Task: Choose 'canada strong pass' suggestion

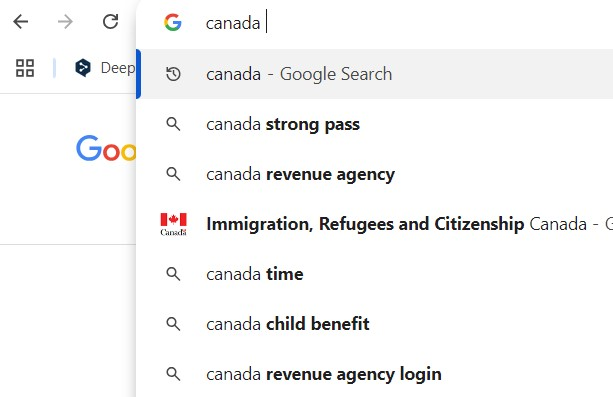Action: pos(375,124)
